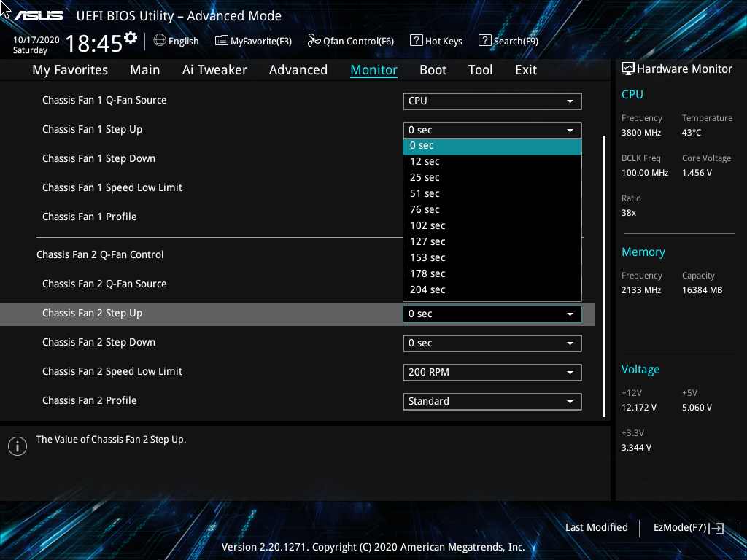Click the memory capacity 16384 MB
747x560 pixels.
click(702, 290)
